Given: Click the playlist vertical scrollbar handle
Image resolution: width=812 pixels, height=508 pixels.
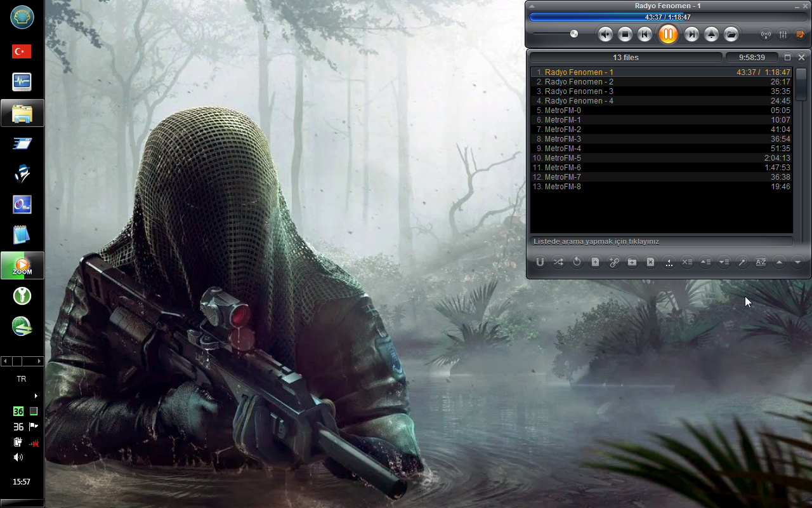Looking at the screenshot, I should click(801, 84).
